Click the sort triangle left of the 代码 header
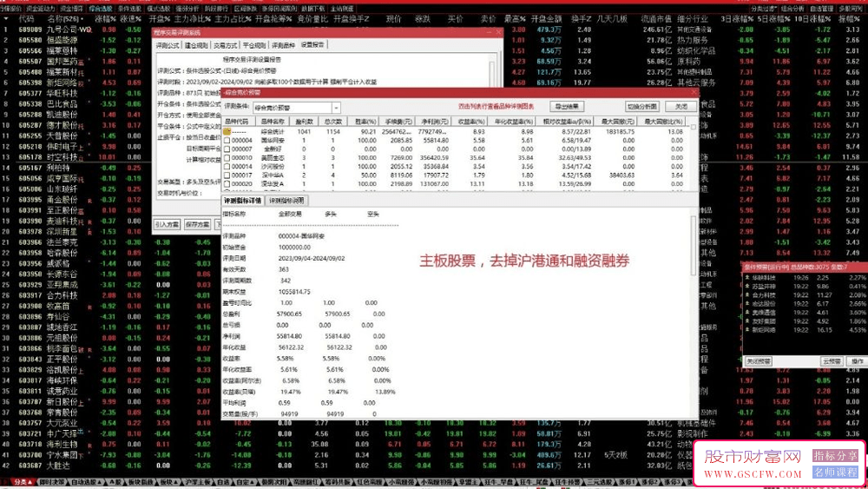The image size is (868, 489). point(6,19)
